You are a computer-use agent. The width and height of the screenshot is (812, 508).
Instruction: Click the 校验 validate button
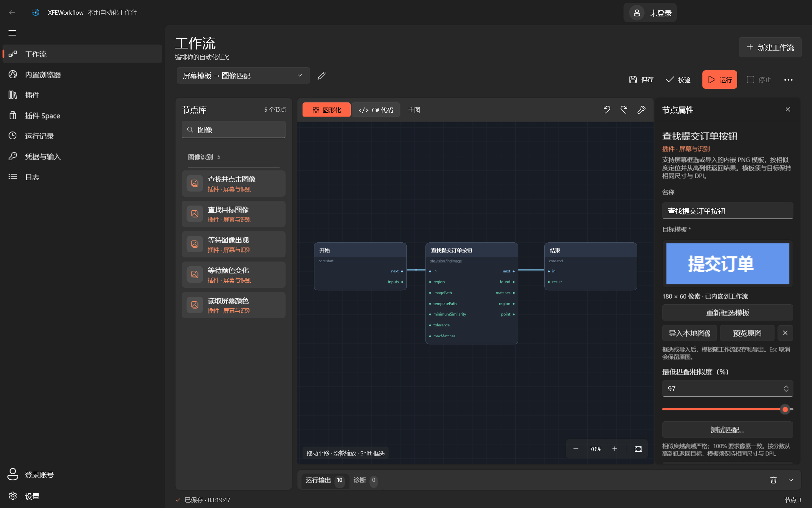[678, 80]
